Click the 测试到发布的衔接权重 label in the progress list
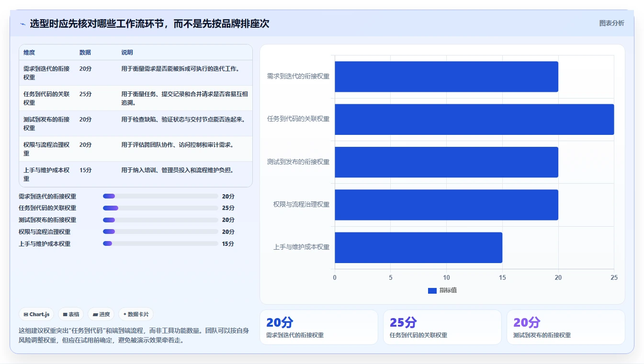Image resolution: width=644 pixels, height=364 pixels. coord(47,220)
